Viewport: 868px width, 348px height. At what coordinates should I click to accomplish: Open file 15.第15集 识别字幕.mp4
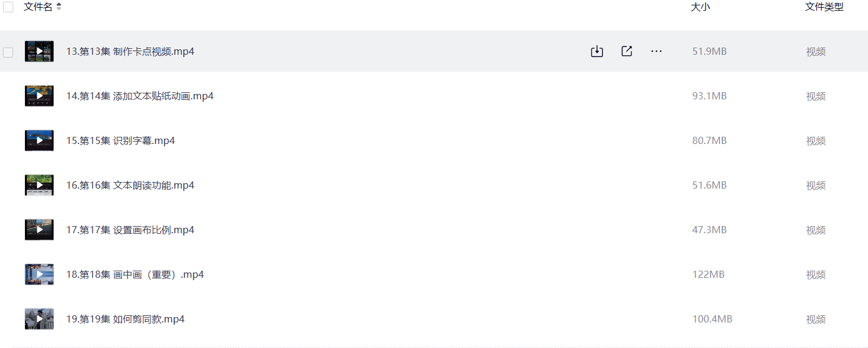pos(121,141)
